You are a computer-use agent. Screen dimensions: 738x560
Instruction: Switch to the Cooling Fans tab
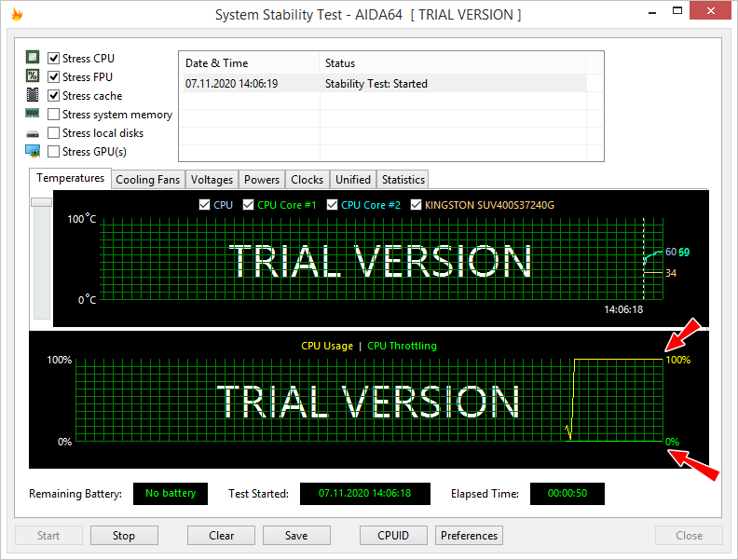148,180
